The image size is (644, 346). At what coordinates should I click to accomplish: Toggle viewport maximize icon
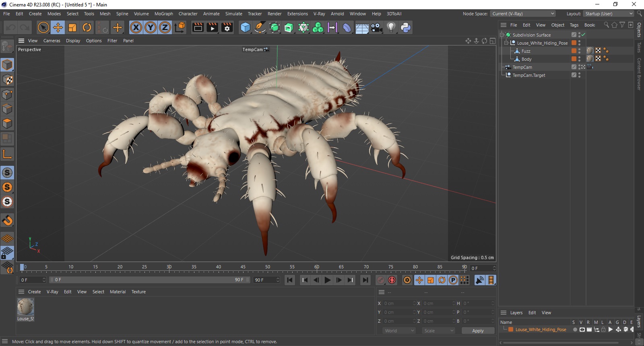tap(492, 41)
